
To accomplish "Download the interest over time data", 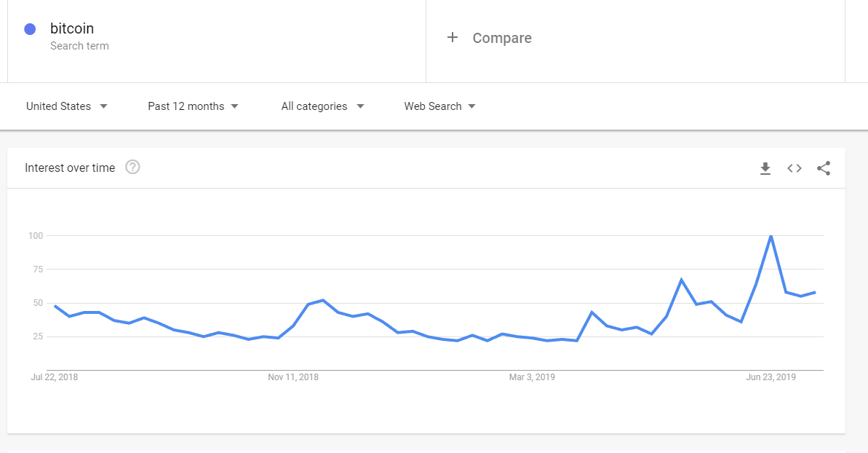I will [765, 168].
